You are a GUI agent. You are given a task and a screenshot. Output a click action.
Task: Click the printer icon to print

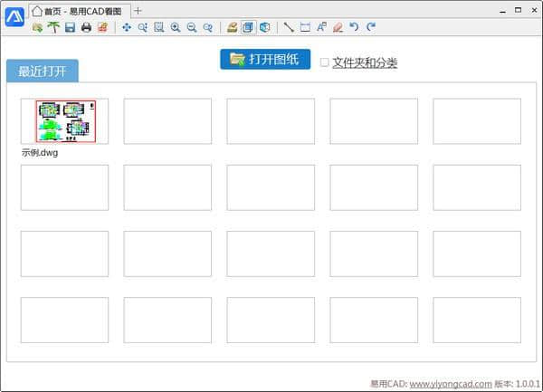86,28
